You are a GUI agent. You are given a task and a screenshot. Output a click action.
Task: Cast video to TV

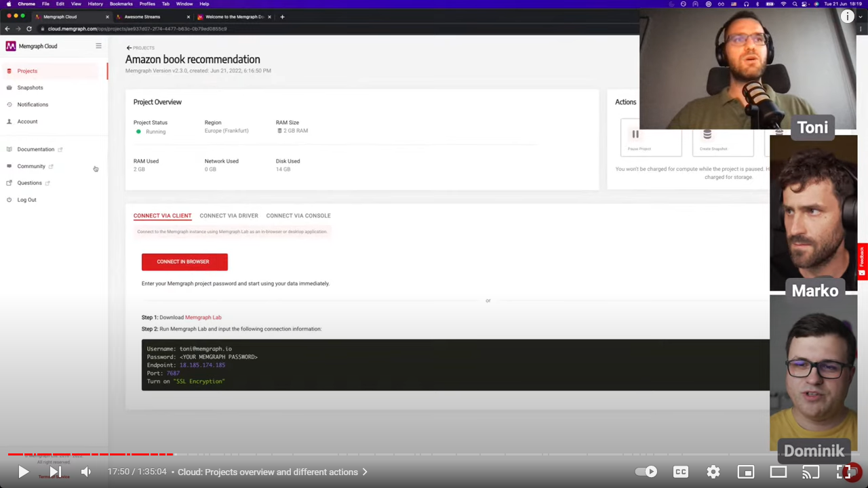(811, 472)
